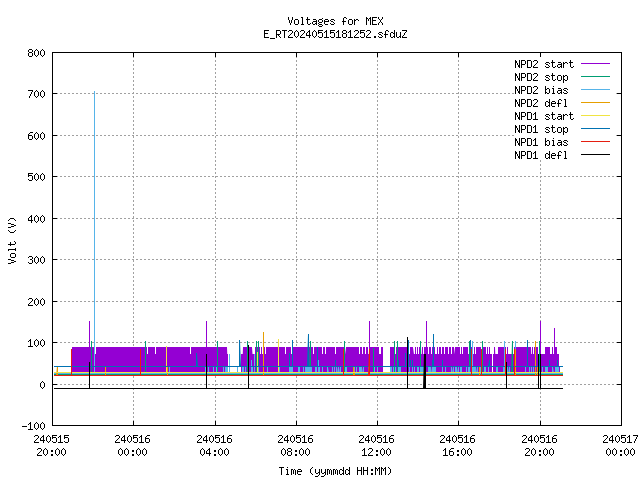The height and width of the screenshot is (480, 640).
Task: Click the NPD1 defl black legend line
Action: pyautogui.click(x=596, y=155)
